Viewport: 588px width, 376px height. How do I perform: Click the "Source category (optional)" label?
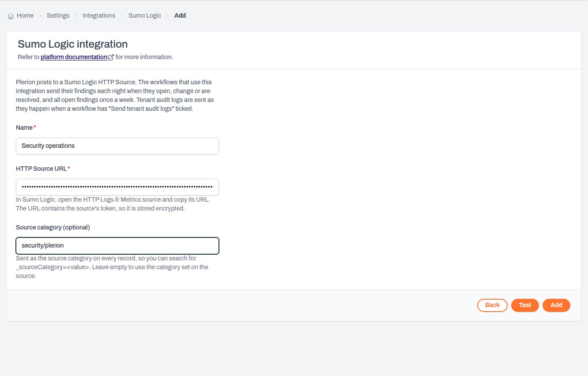point(53,227)
